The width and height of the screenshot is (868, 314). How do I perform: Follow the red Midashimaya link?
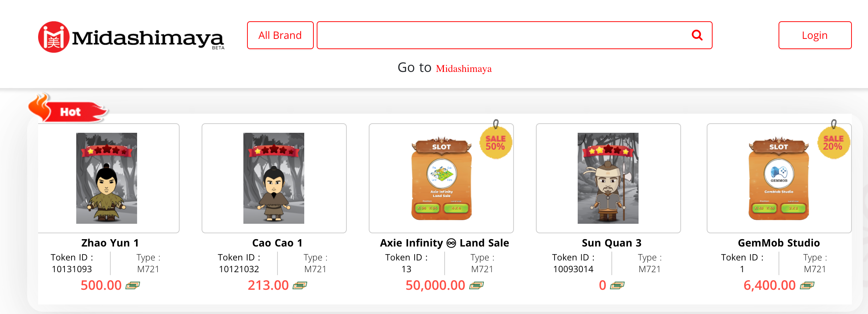coord(464,69)
